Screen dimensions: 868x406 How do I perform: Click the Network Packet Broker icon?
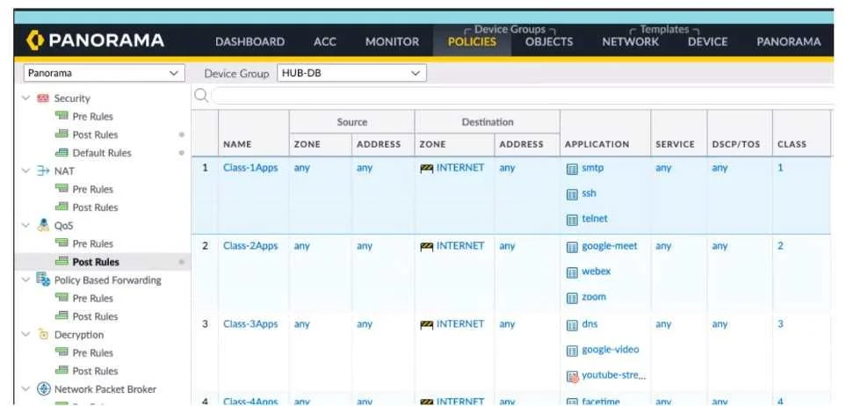pyautogui.click(x=43, y=388)
